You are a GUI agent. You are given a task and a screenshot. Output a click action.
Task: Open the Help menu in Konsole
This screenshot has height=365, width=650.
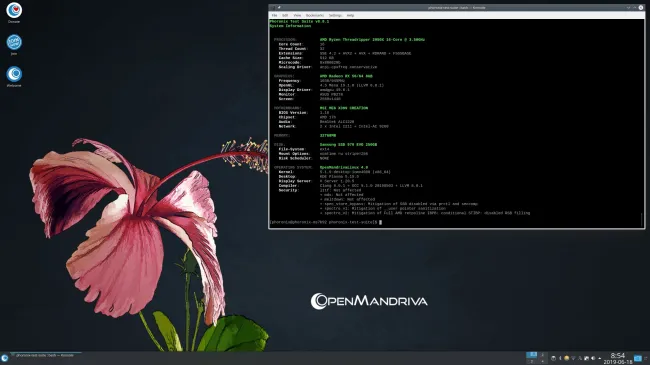tap(350, 15)
